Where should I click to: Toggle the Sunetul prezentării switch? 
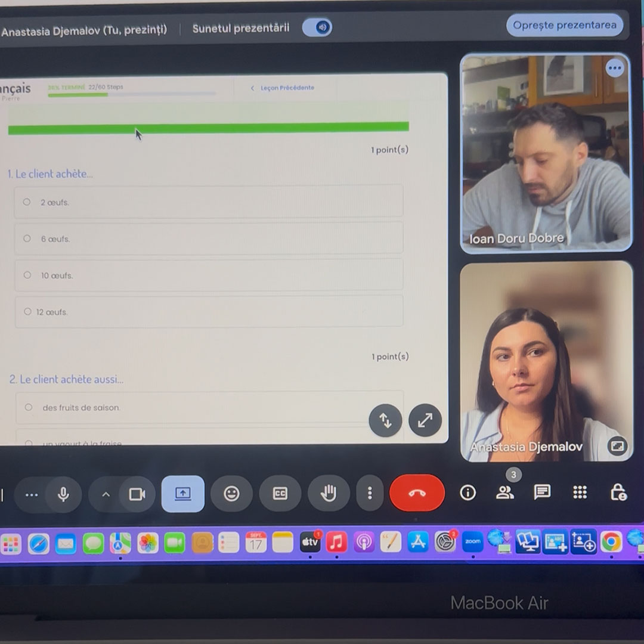(317, 27)
